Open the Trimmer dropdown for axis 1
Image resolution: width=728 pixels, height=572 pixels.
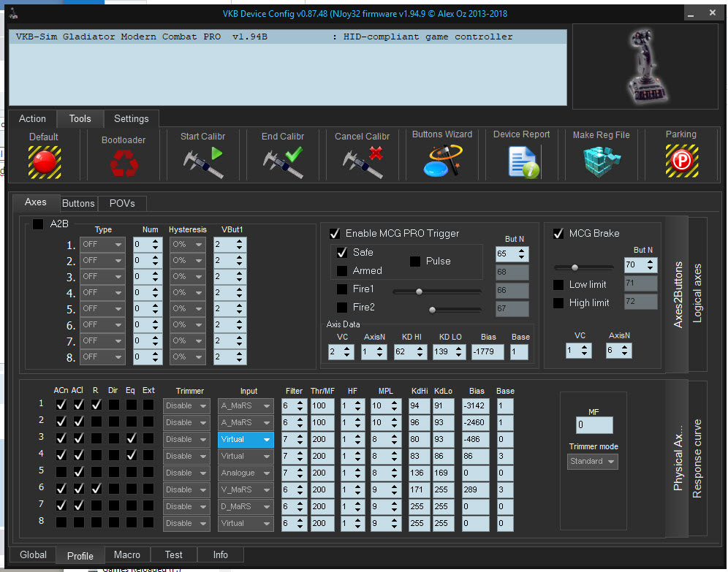186,406
